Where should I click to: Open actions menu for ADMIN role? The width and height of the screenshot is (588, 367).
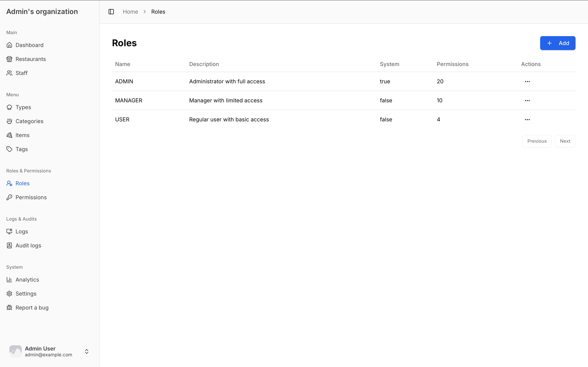point(527,82)
